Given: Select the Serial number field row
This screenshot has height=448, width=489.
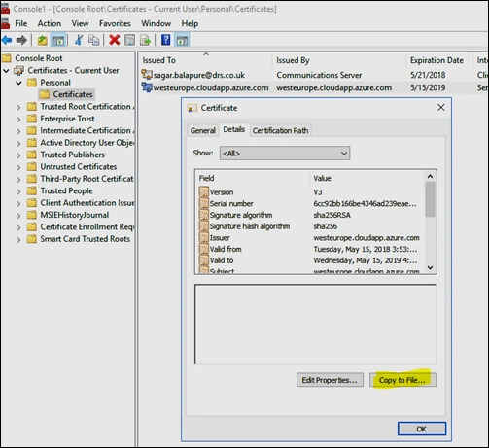Looking at the screenshot, I should tap(310, 203).
